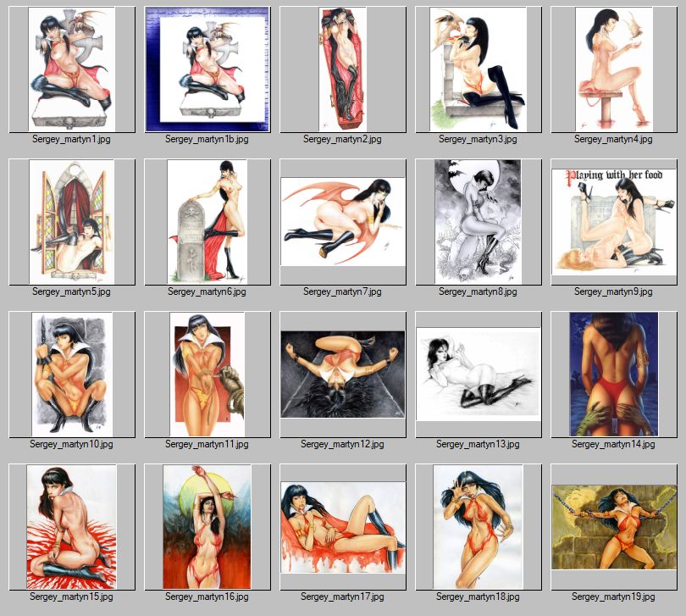Screen dimensions: 686x616
Task: Select the Sergey_martyn4.jpg thumbnail
Action: [614, 69]
